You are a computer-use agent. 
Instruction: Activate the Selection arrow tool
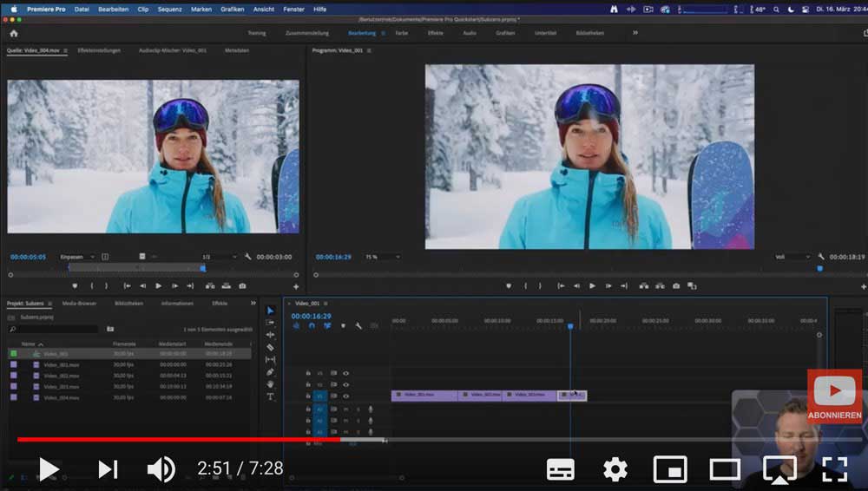(x=270, y=311)
